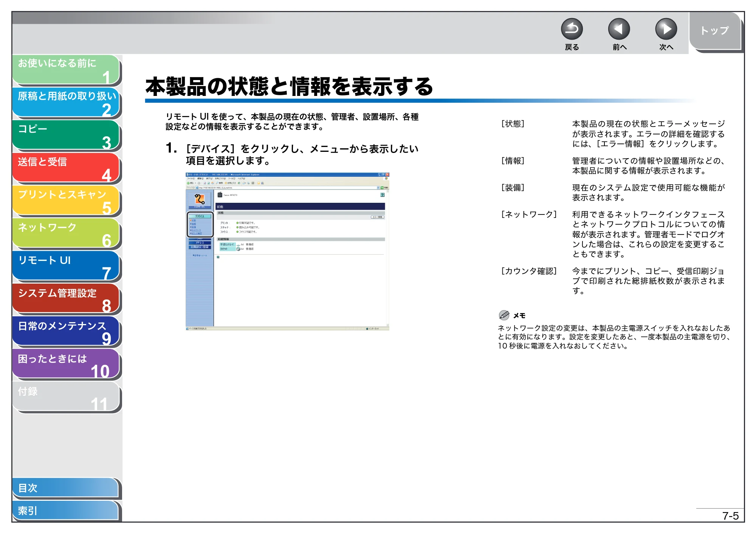Go to previous page with 前へ icon
Viewport: 756px width, 534px height.
619,29
